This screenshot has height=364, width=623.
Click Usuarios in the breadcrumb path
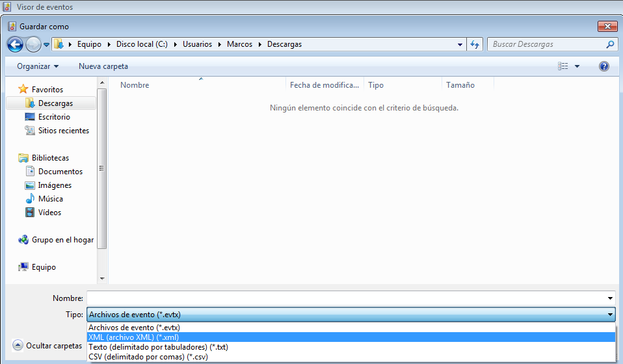coord(197,44)
